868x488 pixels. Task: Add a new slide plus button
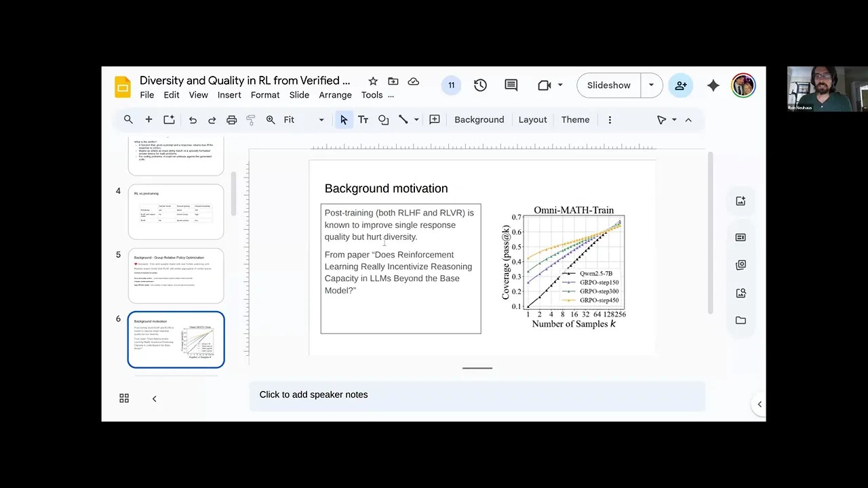click(x=149, y=119)
